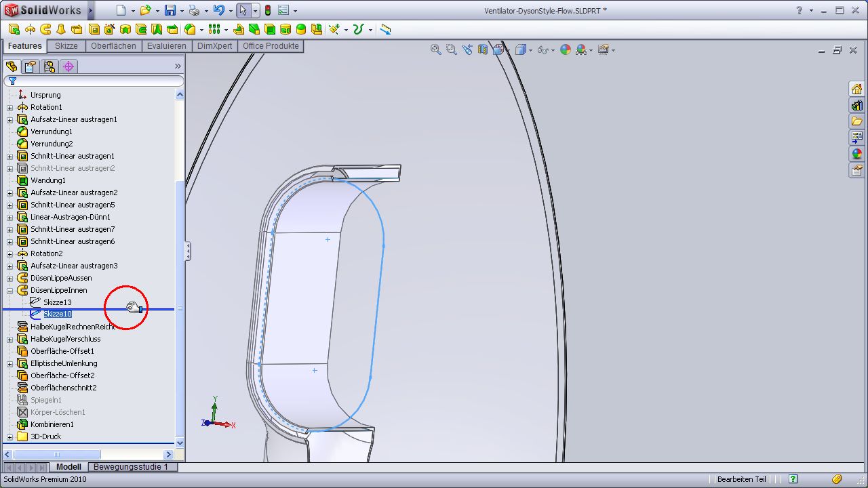Open the dropdown arrow next to Undo
868x488 pixels.
tap(230, 11)
